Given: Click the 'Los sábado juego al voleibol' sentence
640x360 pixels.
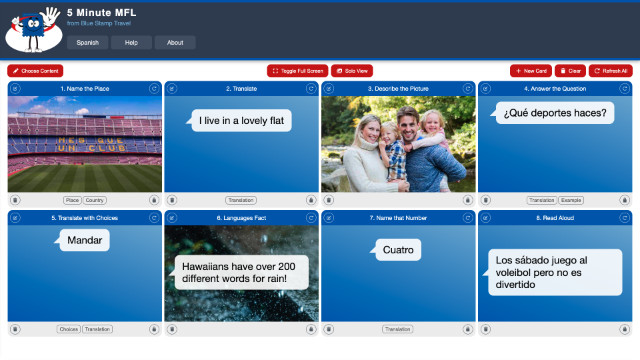Looking at the screenshot, I should [554, 272].
